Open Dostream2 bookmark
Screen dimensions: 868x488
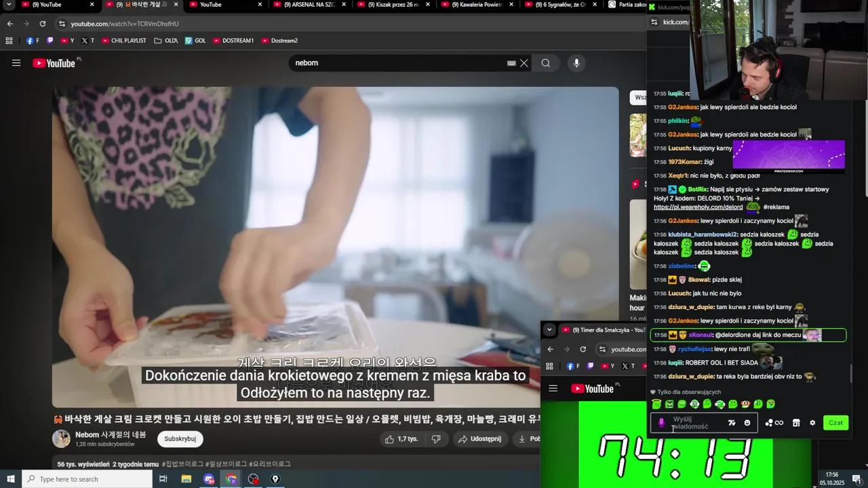279,41
